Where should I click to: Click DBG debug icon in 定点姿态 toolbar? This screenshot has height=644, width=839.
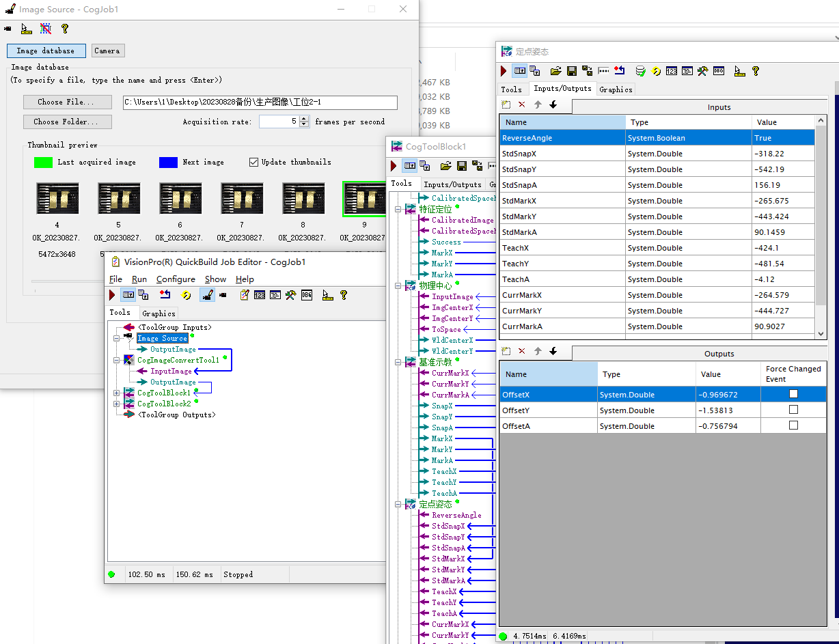[x=719, y=70]
